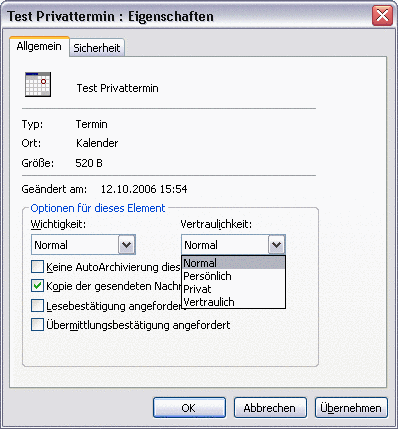
Task: Enable Keine AutoArchivierung checkbox
Action: tap(37, 267)
